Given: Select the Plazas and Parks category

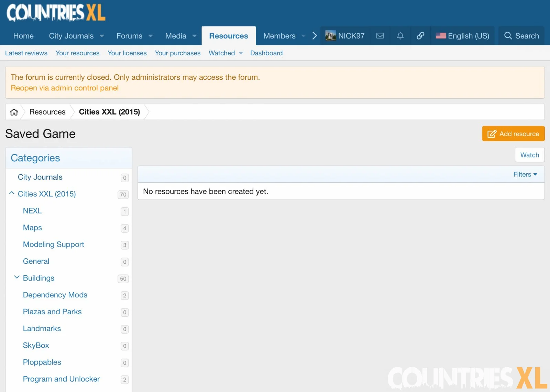Looking at the screenshot, I should 52,312.
